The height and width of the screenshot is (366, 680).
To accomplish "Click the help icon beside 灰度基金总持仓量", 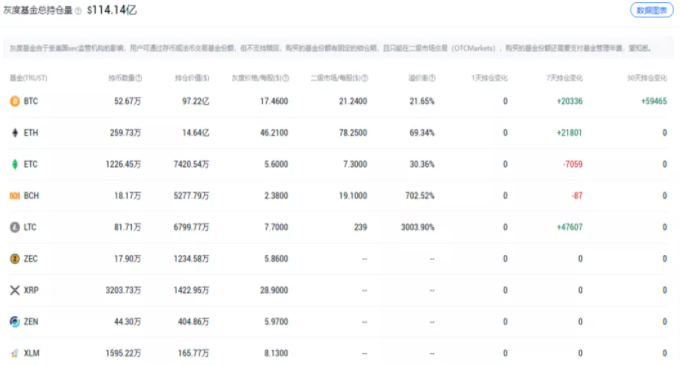I will click(x=78, y=11).
